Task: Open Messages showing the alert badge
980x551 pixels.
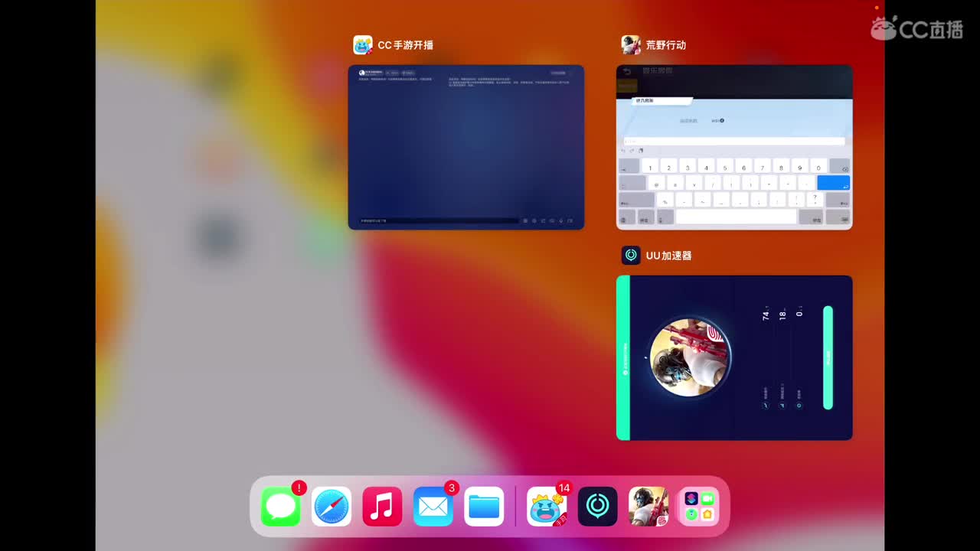Action: pos(279,506)
